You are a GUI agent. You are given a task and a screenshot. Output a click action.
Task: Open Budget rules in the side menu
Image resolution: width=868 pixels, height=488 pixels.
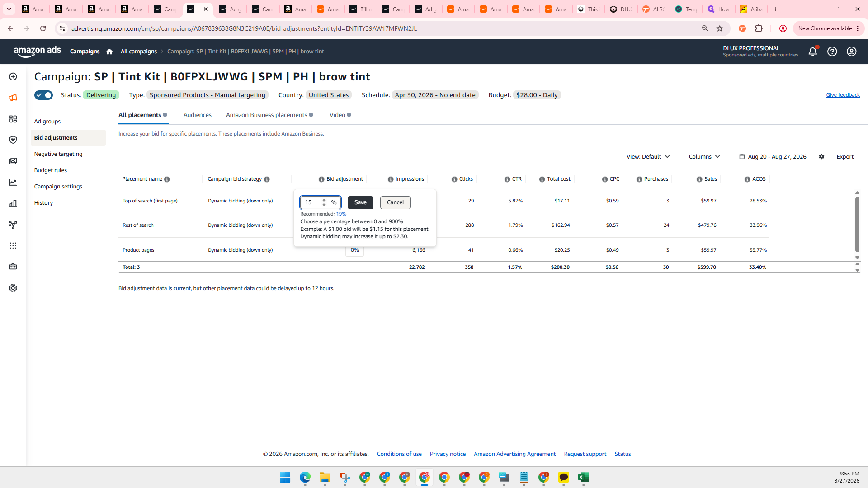point(51,170)
